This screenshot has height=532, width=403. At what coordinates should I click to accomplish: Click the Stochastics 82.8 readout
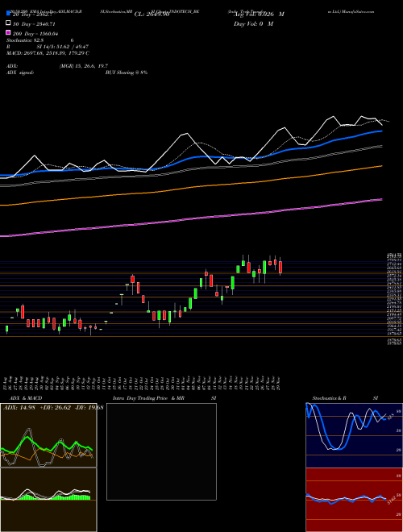pyautogui.click(x=27, y=40)
